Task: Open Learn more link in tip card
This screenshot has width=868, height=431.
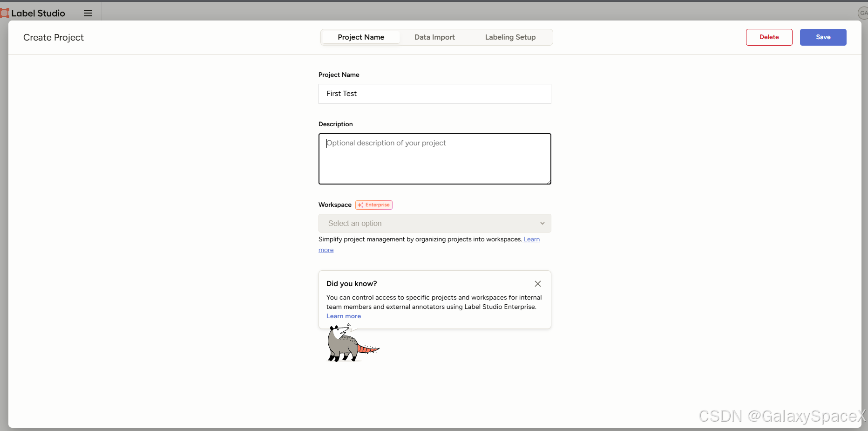Action: click(x=344, y=316)
